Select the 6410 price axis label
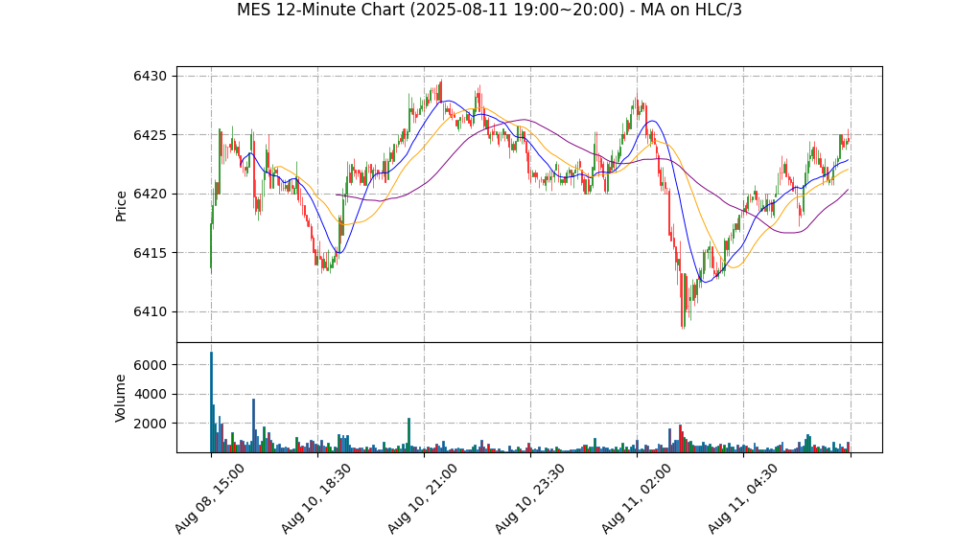Viewport: 980px width, 551px height. [x=150, y=311]
